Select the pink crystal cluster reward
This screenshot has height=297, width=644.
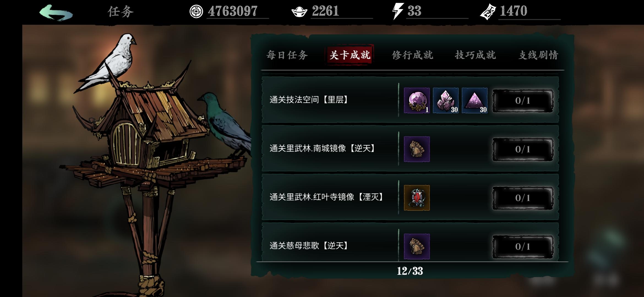tap(446, 100)
